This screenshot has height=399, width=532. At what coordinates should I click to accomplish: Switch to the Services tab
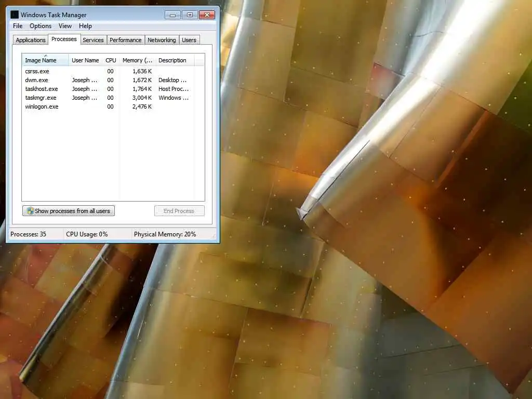(x=93, y=40)
